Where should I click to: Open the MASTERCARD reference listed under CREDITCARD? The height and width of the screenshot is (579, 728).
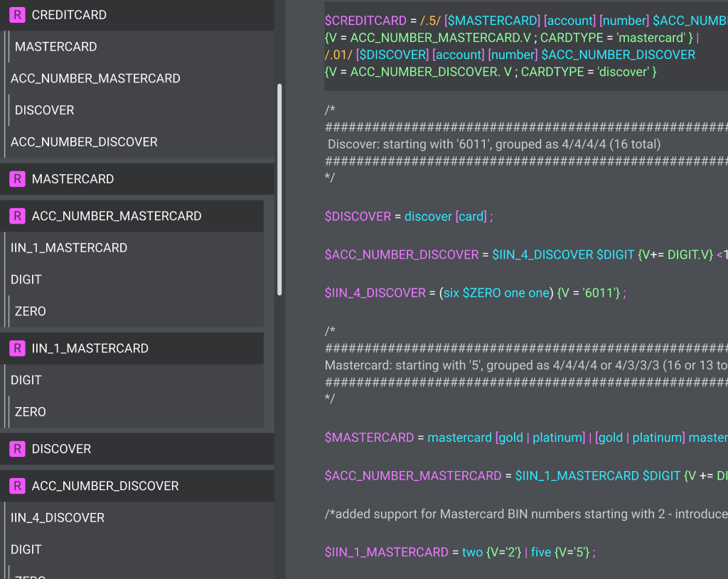click(x=55, y=47)
